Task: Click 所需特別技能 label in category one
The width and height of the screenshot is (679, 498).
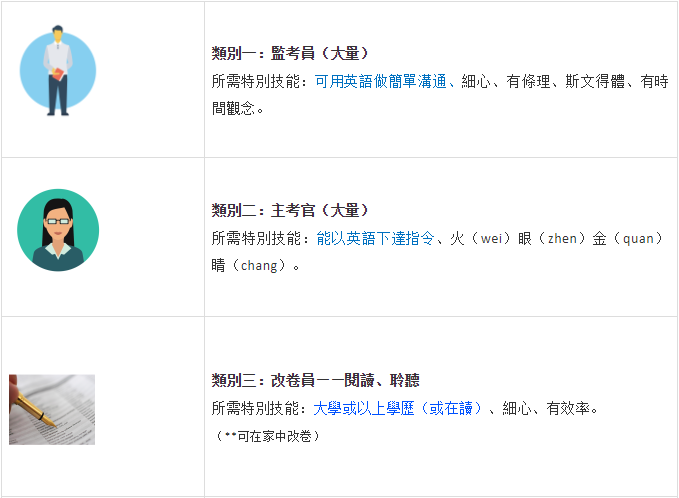Action: tap(255, 81)
